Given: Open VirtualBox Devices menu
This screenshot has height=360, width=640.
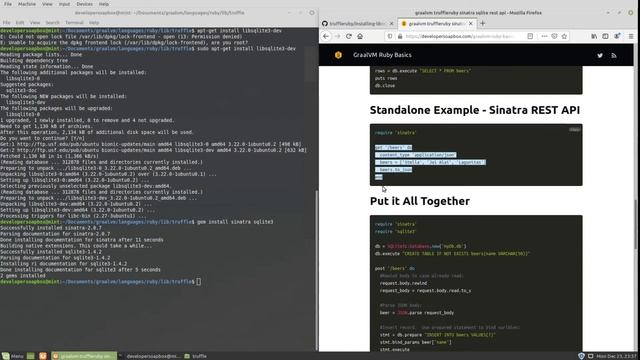Looking at the screenshot, I should coord(84,4).
